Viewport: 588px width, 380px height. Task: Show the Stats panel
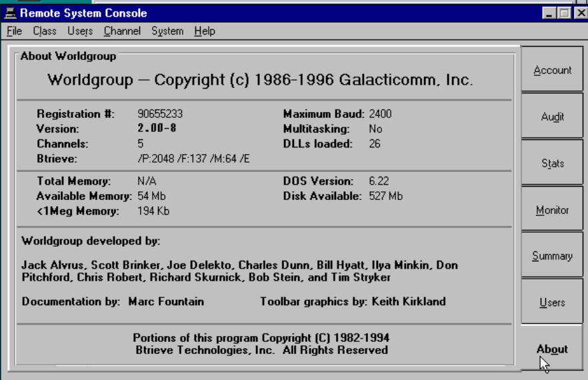tap(552, 163)
